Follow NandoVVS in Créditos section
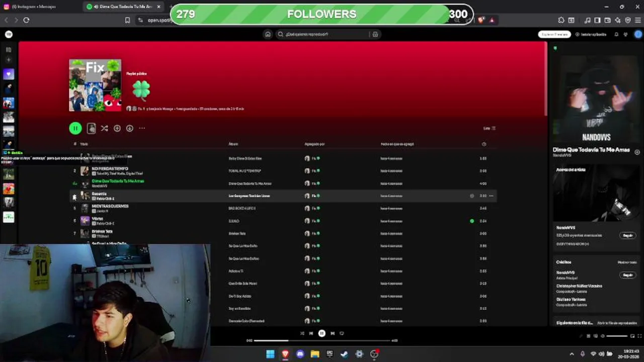The image size is (644, 362). click(x=628, y=275)
